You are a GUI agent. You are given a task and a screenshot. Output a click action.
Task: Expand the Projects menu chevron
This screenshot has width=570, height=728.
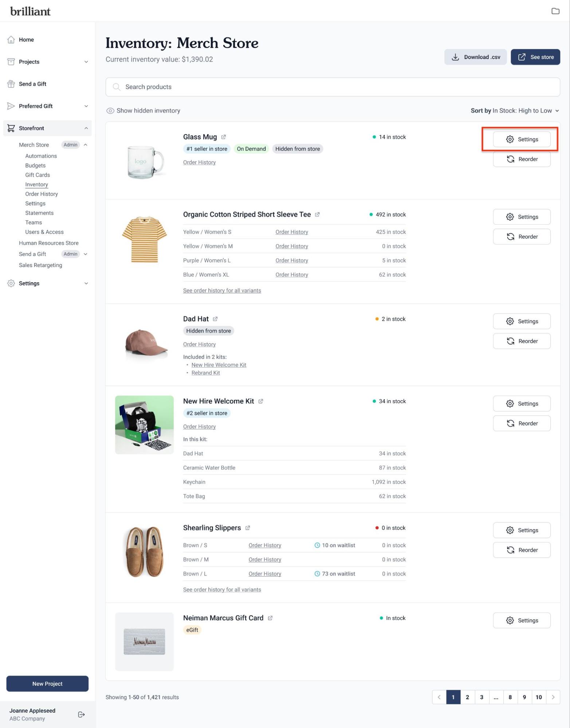[86, 62]
